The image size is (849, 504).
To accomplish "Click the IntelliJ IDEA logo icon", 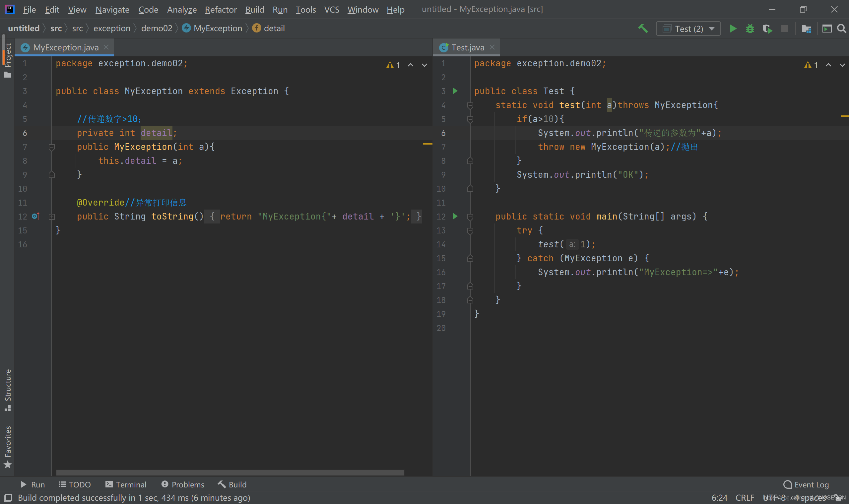I will (x=10, y=9).
